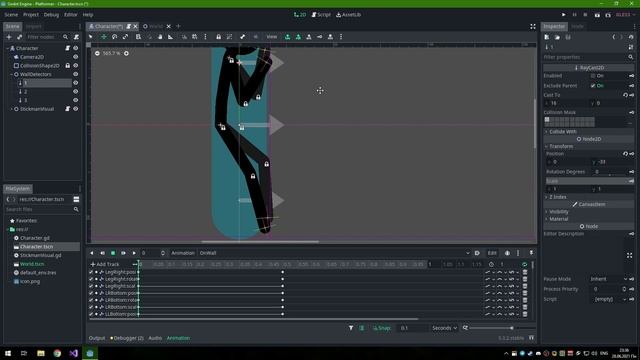Toggle animation Snap button

[382, 328]
